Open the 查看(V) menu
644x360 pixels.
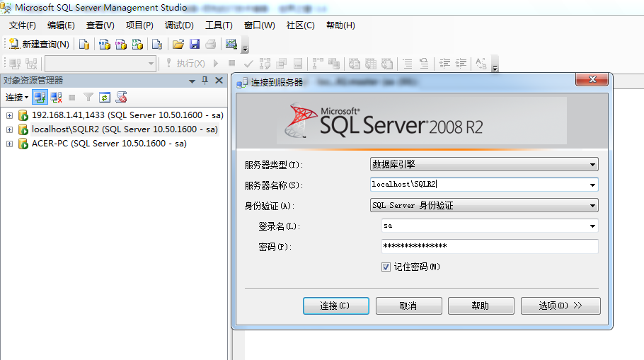point(100,25)
